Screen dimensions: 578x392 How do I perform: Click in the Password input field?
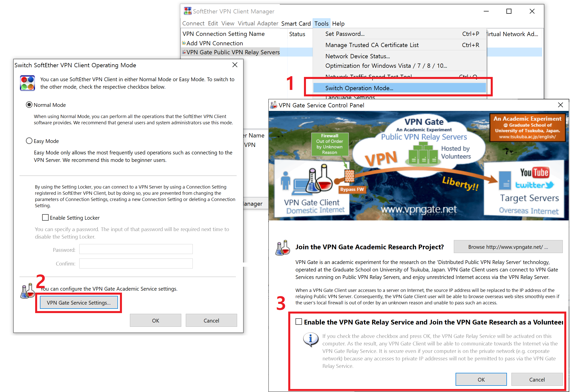[136, 249]
